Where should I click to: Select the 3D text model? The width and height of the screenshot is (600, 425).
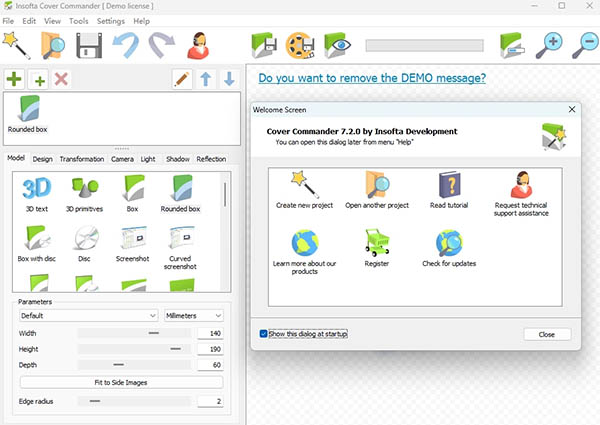[x=37, y=194]
